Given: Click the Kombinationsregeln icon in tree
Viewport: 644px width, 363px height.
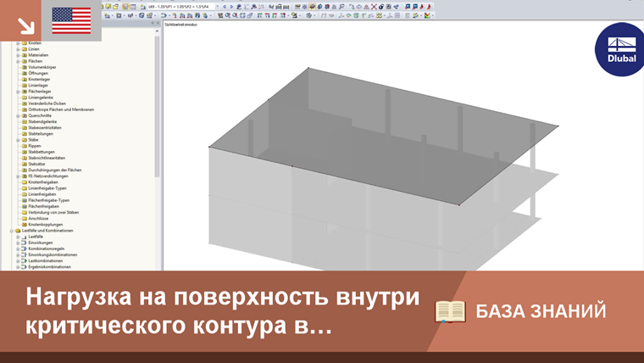Looking at the screenshot, I should [25, 249].
